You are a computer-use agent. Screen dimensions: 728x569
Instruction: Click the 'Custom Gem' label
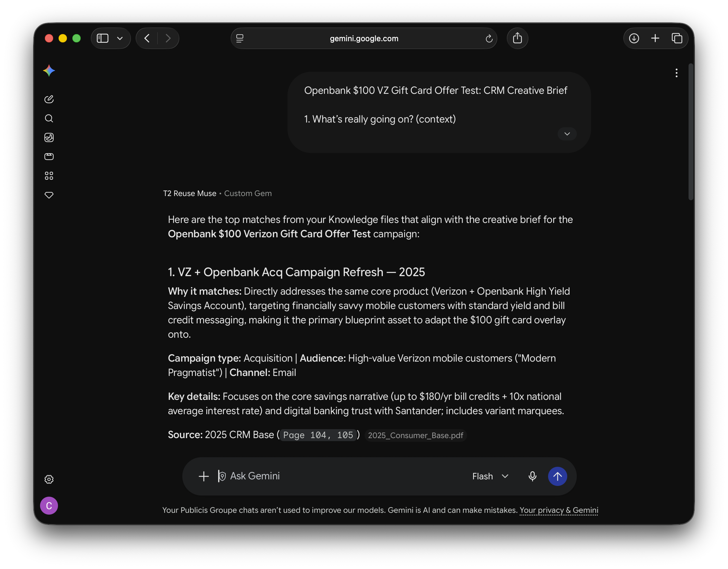coord(248,193)
